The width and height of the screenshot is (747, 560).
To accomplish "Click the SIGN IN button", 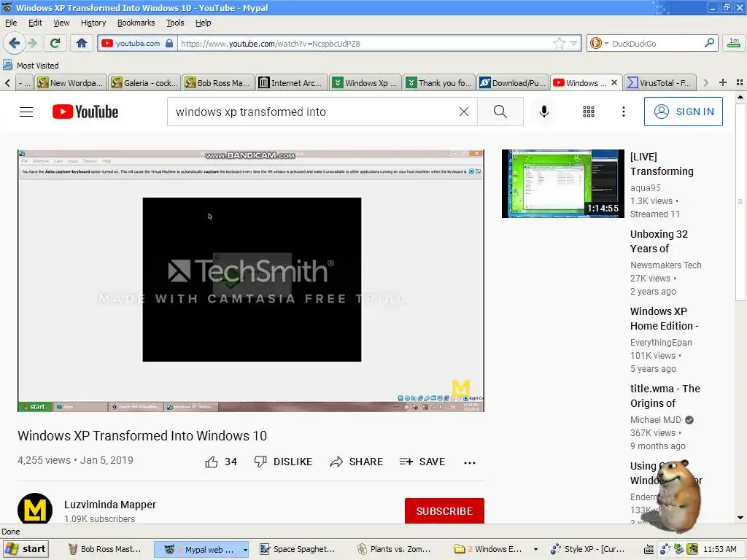I will 683,112.
